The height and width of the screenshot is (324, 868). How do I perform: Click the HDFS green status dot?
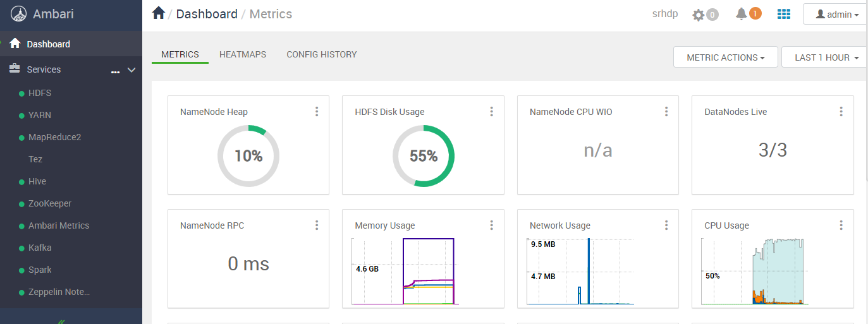click(21, 93)
